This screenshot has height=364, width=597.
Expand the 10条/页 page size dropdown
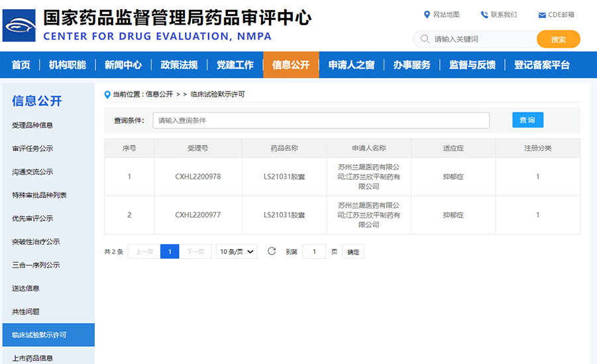(x=237, y=251)
